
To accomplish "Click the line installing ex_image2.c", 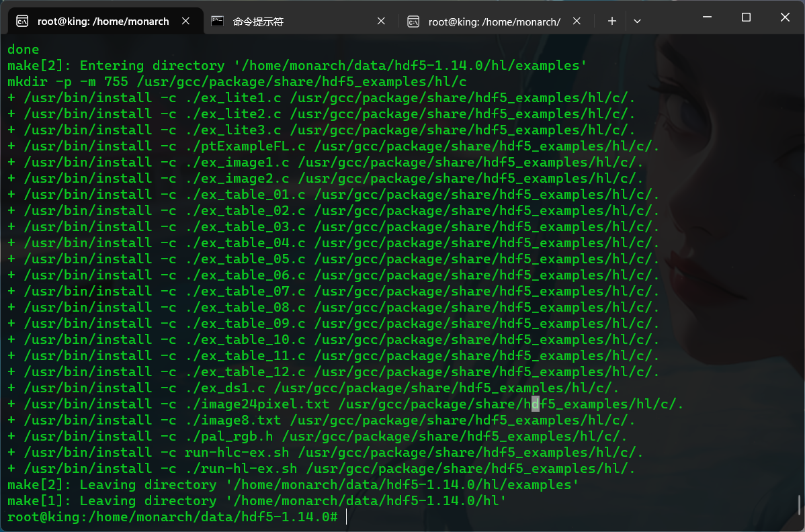I will coord(325,178).
